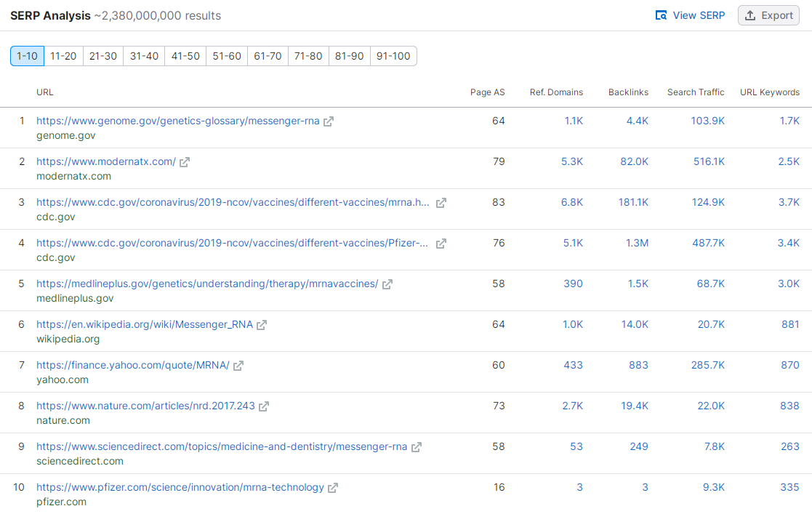Open the genome.gov messenger-rna URL link
812x514 pixels.
coord(177,121)
